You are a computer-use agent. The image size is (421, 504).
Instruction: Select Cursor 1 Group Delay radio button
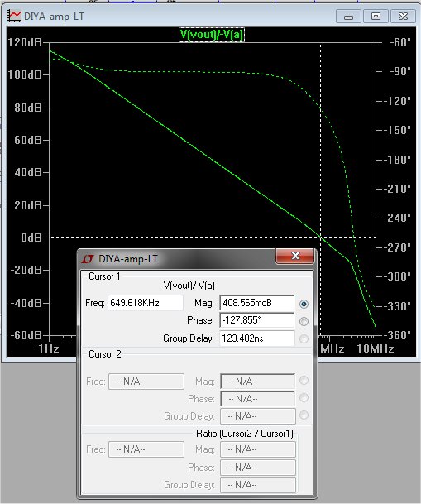click(304, 338)
